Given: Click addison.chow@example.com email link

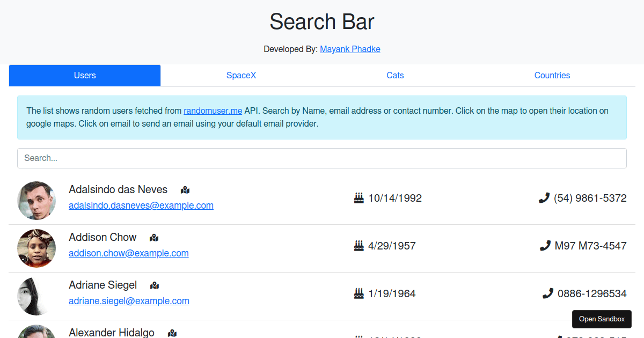Looking at the screenshot, I should (x=129, y=253).
